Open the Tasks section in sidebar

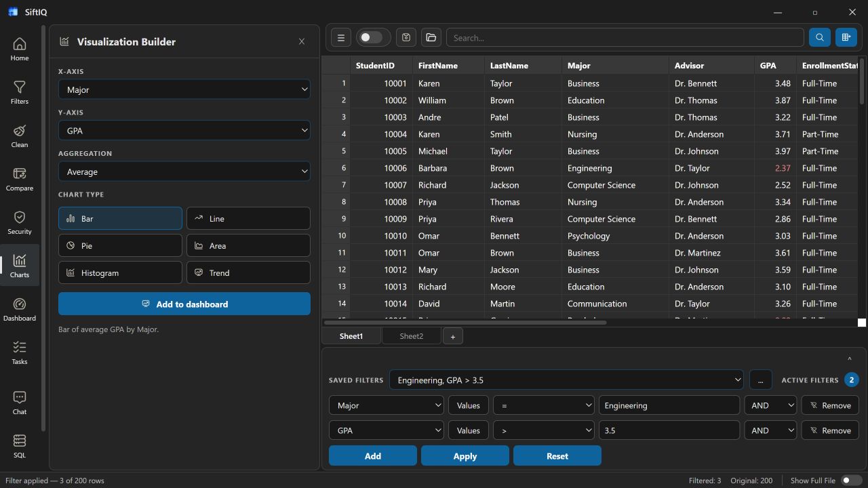(20, 353)
